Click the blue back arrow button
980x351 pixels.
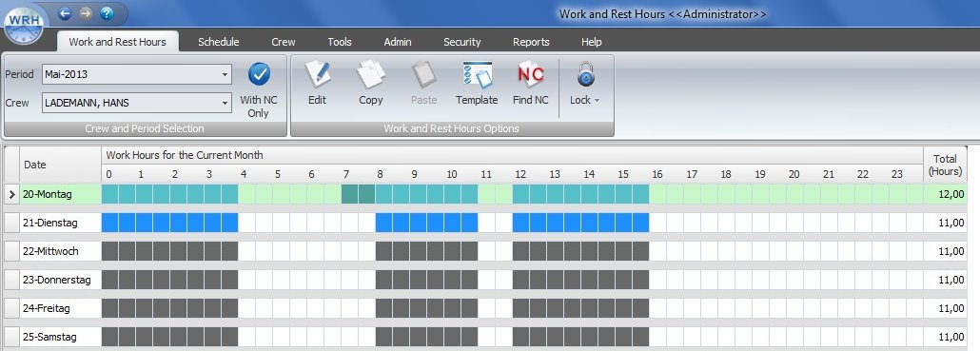[65, 13]
